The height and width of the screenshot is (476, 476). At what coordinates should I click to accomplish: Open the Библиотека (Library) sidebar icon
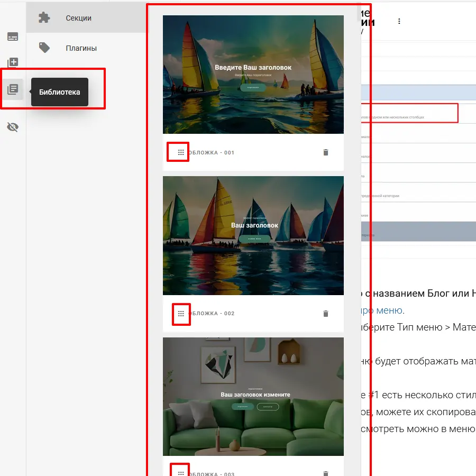tap(13, 89)
